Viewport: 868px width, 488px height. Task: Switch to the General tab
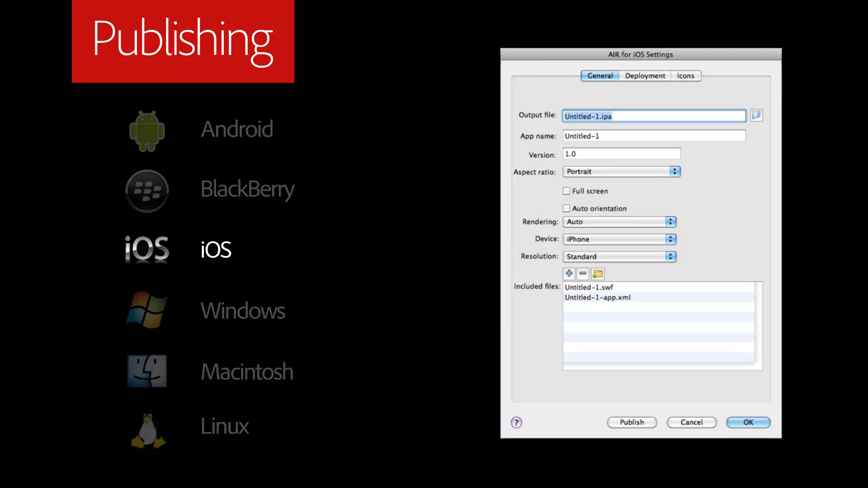(600, 76)
